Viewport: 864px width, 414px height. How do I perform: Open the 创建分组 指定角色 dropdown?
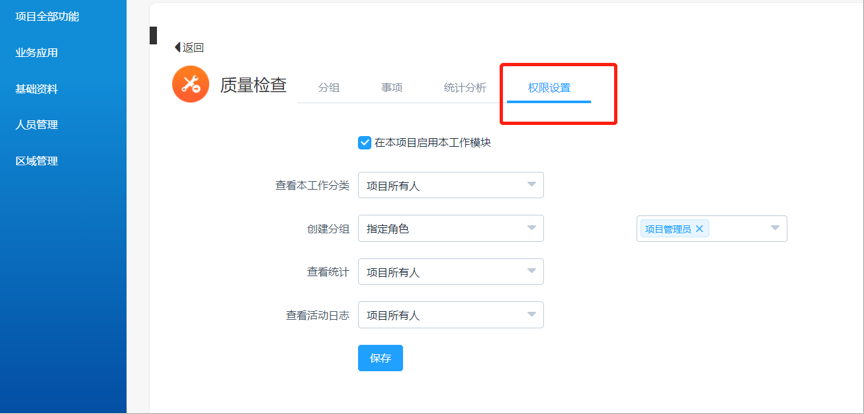pyautogui.click(x=451, y=228)
